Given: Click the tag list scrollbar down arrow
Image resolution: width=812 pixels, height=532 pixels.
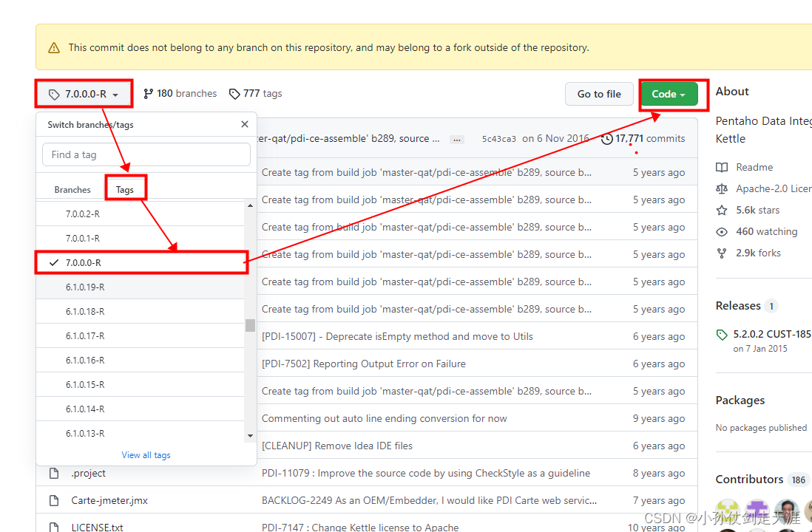Looking at the screenshot, I should pos(250,436).
